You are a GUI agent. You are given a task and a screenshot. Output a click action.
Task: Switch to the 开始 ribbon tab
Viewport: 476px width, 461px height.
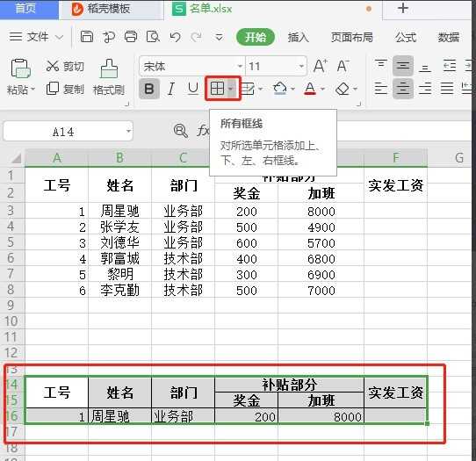pos(256,37)
